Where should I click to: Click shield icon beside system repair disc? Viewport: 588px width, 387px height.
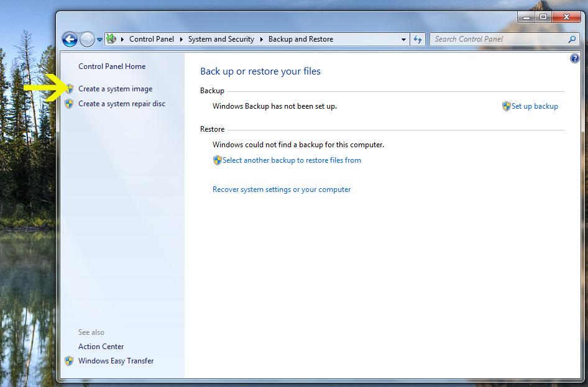point(69,104)
